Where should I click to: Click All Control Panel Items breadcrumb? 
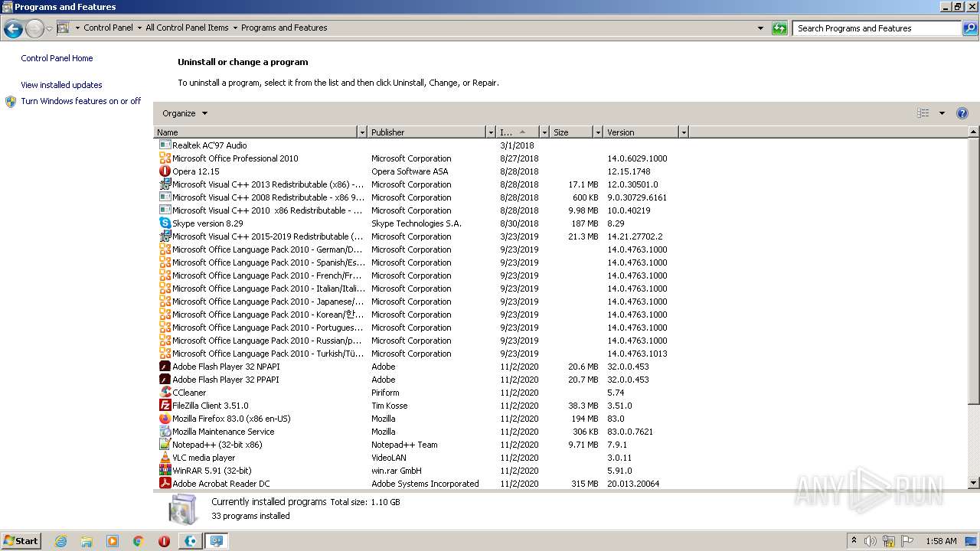pos(187,28)
